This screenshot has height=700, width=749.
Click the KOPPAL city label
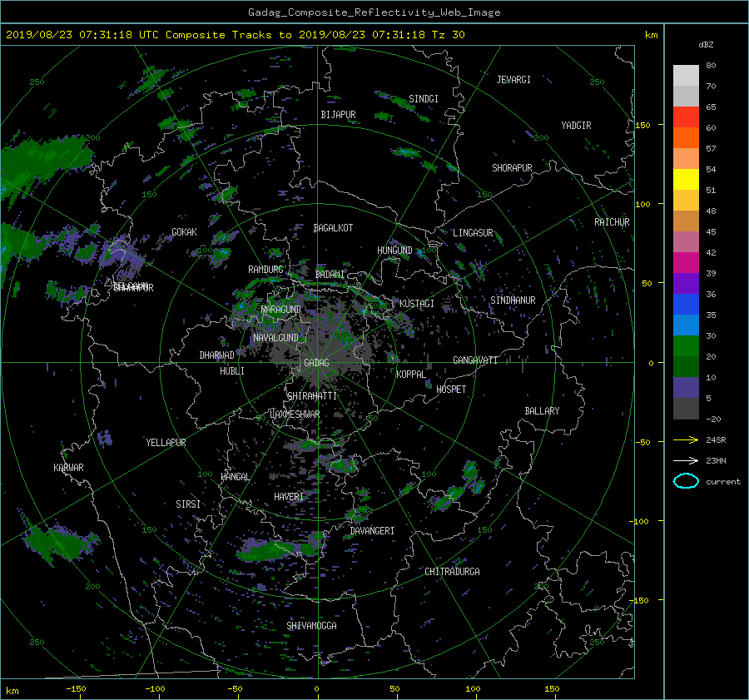(411, 375)
